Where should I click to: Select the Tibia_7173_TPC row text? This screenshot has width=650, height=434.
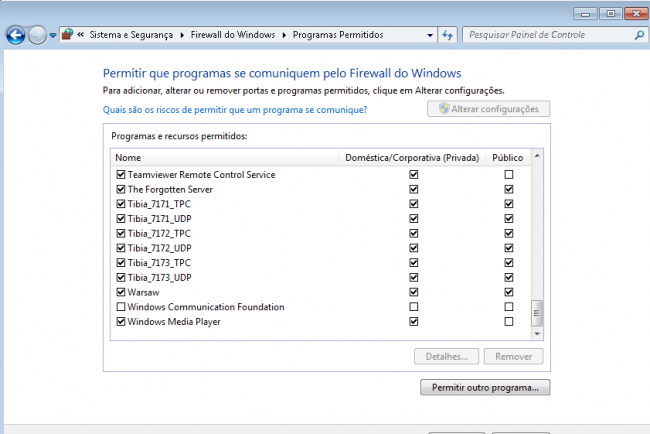coord(159,263)
